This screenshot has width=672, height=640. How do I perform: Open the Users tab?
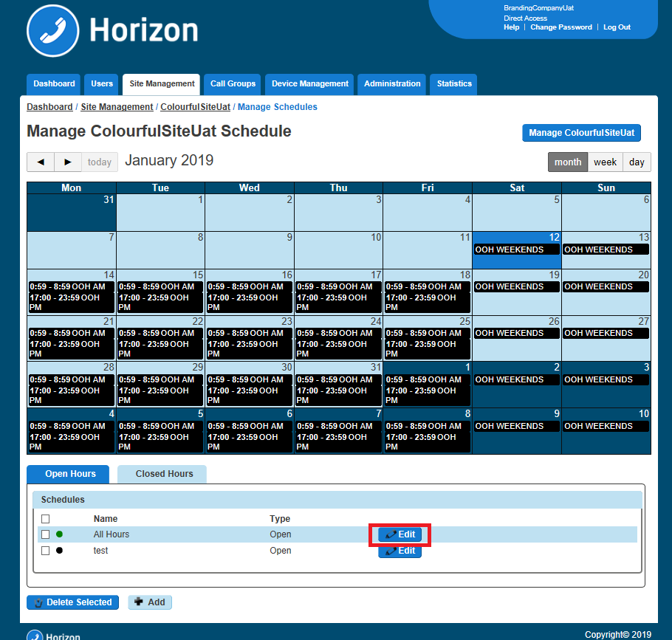[x=102, y=84]
